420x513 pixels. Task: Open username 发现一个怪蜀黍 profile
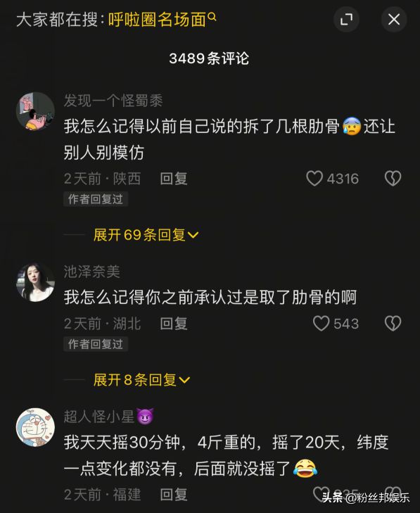(113, 101)
